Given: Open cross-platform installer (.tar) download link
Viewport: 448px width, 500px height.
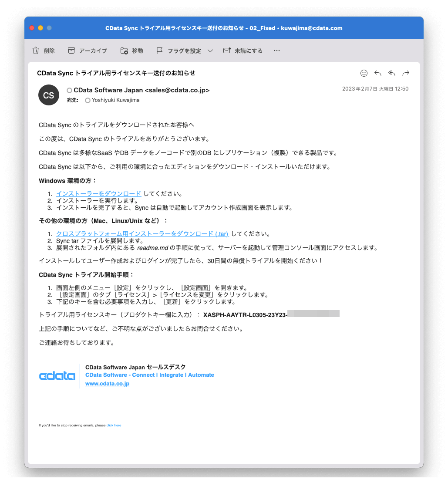Looking at the screenshot, I should point(142,234).
